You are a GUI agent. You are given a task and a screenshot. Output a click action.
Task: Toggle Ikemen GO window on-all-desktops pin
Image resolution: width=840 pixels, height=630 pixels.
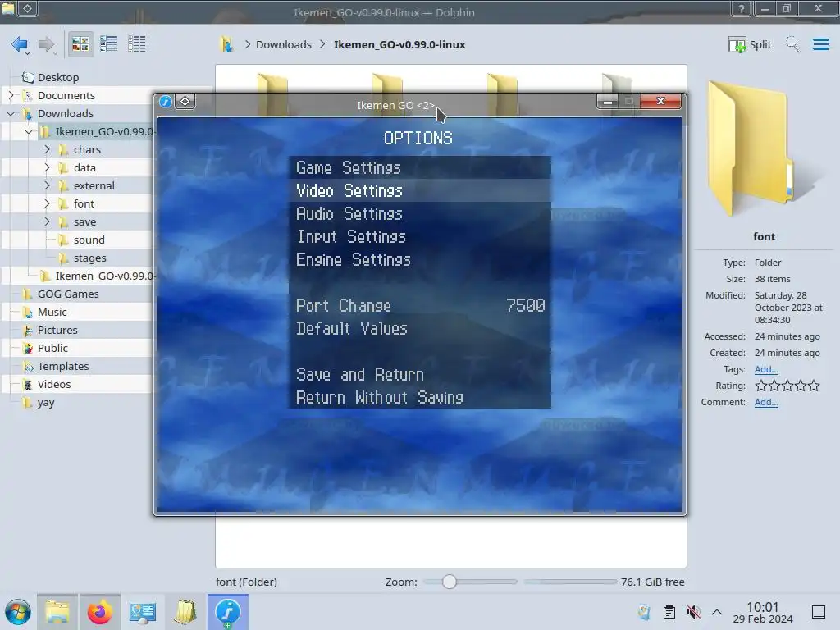point(185,101)
